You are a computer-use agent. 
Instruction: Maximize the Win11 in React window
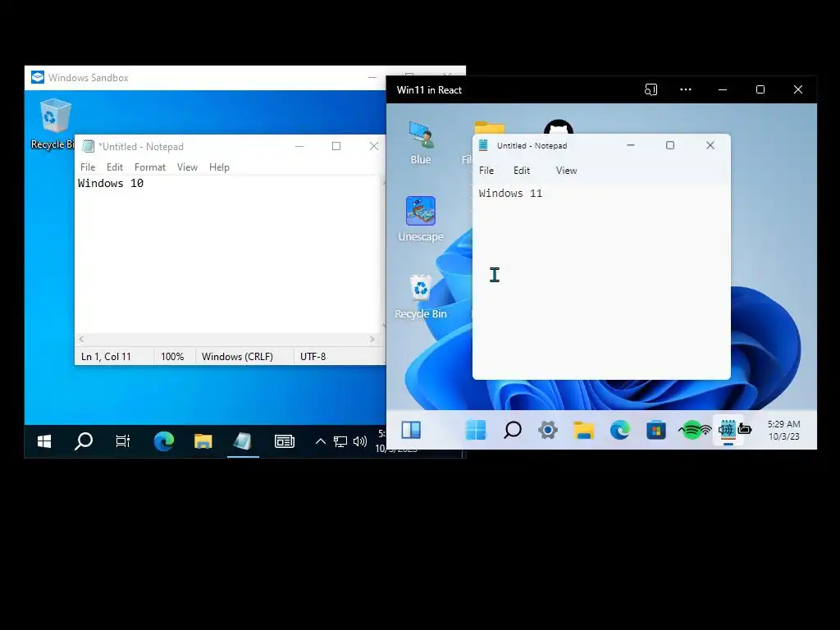pos(760,89)
